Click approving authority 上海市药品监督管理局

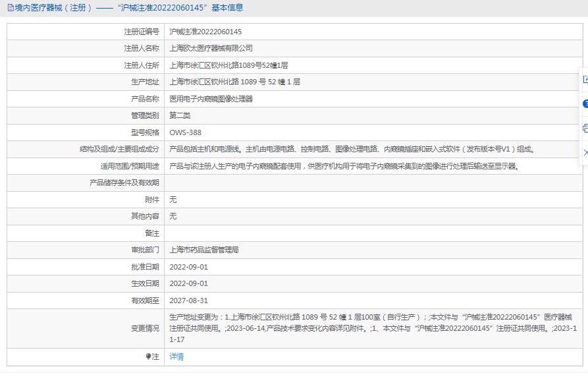pyautogui.click(x=204, y=250)
